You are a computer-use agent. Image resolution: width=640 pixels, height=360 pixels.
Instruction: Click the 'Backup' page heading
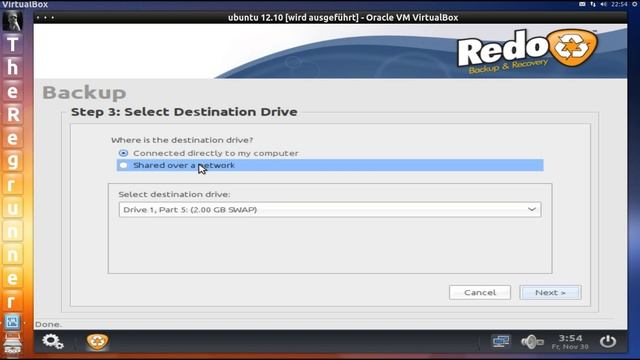coord(84,93)
